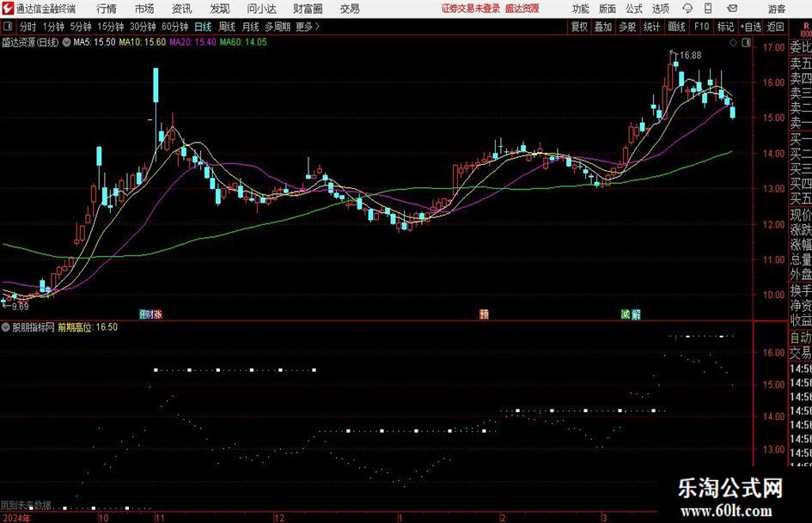
Task: Click the MA20: 15.40 value
Action: 192,42
